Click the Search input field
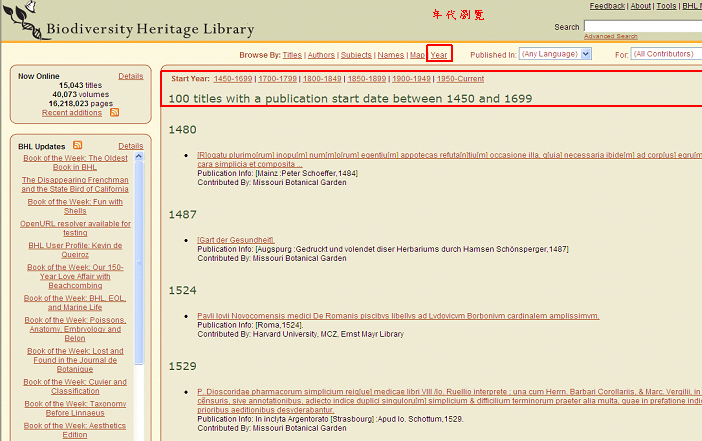Screen dimensions: 702x441 click(x=643, y=26)
